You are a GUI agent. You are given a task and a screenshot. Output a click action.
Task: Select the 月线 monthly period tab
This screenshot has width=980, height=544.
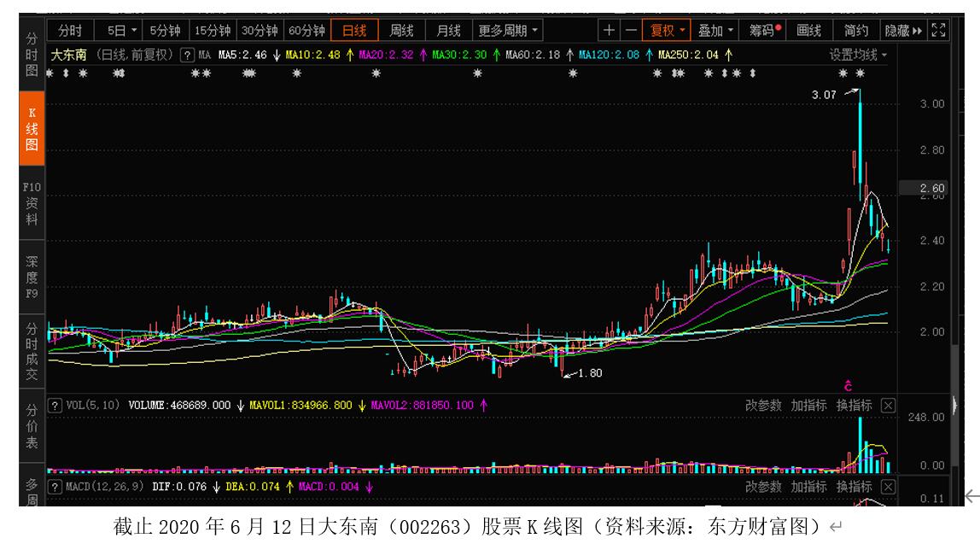click(448, 30)
